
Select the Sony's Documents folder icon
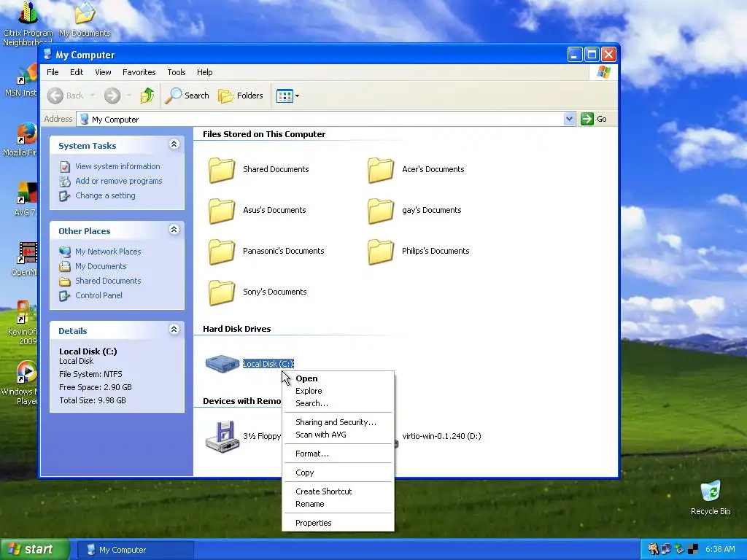pyautogui.click(x=222, y=293)
